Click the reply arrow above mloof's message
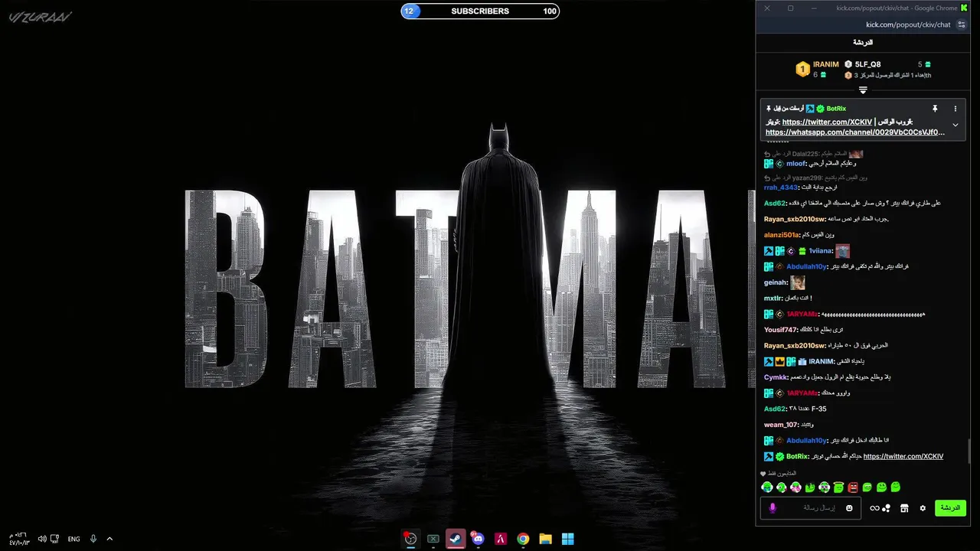 tap(767, 154)
